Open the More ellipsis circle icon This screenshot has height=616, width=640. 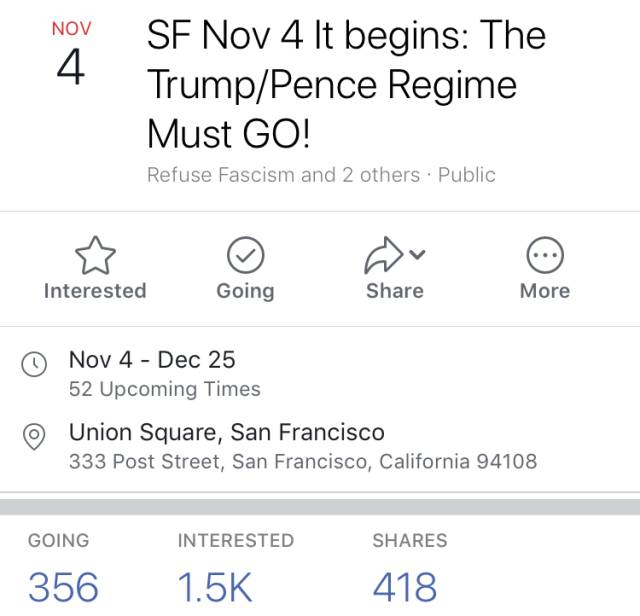point(545,257)
